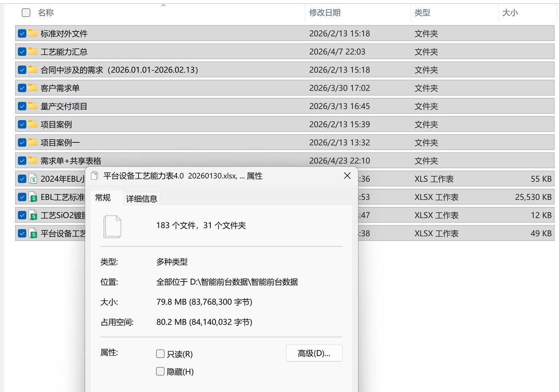Image resolution: width=559 pixels, height=392 pixels.
Task: Click the date 2026/4/7 22:03
Action: pos(337,51)
